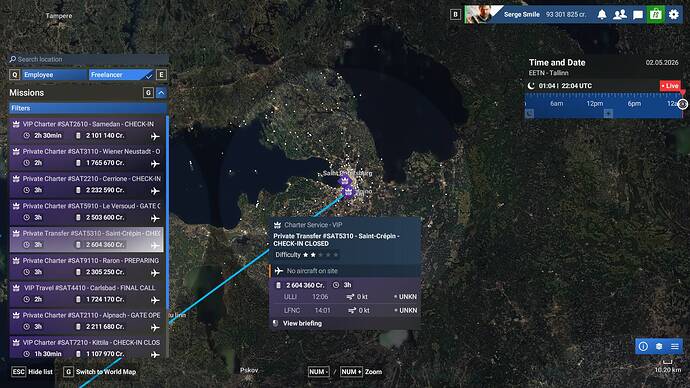Click airplane icon on 1 765 670 Cr. row
This screenshot has height=388, width=690.
click(x=155, y=164)
